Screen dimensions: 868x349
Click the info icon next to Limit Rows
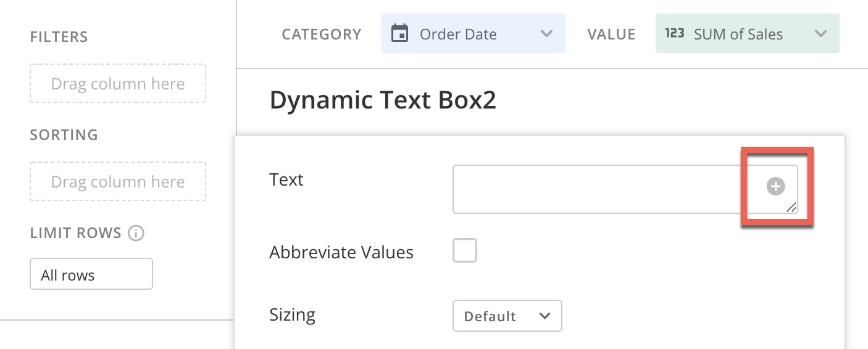pyautogui.click(x=136, y=233)
